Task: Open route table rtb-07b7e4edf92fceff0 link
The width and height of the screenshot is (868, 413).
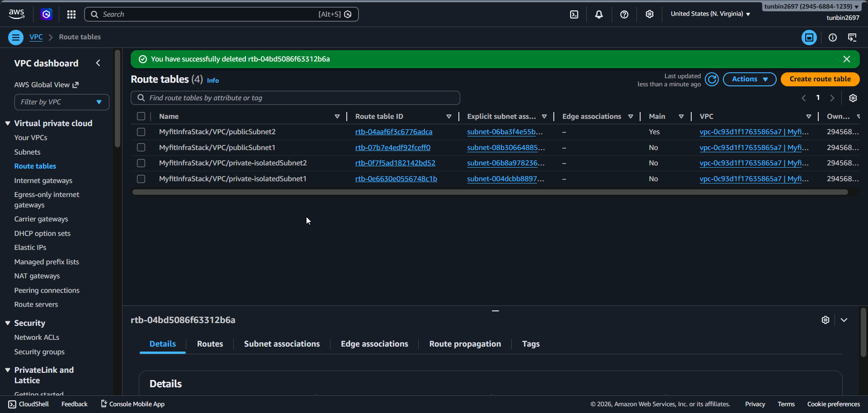Action: click(x=392, y=148)
